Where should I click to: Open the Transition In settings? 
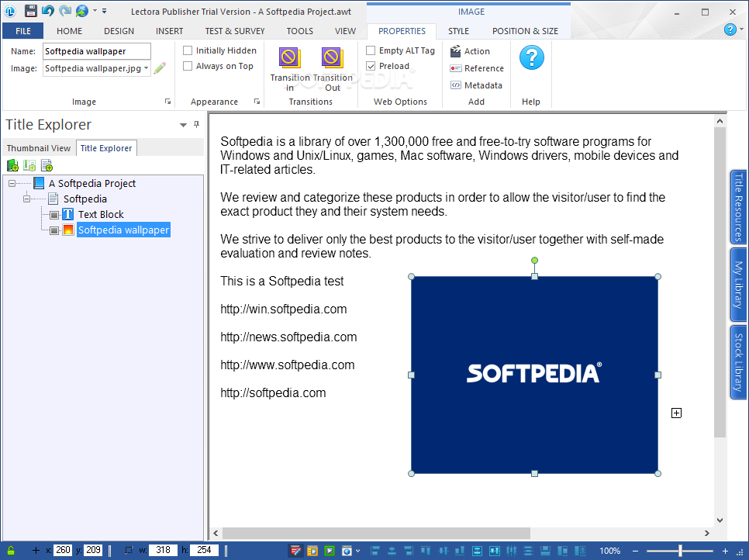(290, 69)
